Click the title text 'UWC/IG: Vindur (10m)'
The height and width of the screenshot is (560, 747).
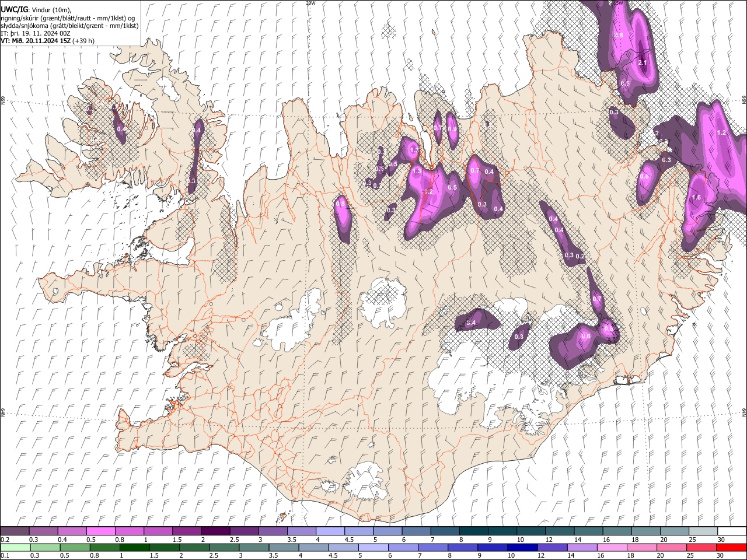36,9
